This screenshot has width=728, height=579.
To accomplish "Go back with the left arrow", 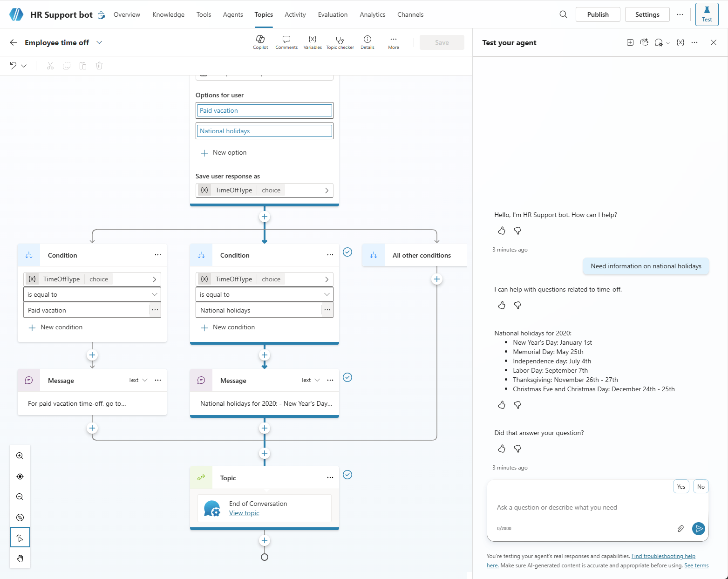I will coord(14,42).
